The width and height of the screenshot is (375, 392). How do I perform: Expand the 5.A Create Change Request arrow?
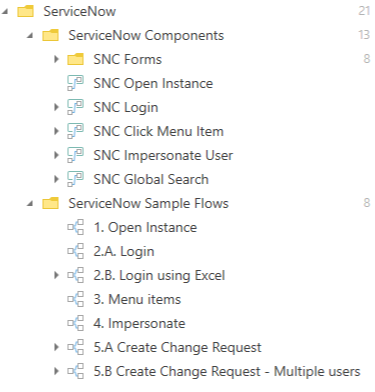click(x=56, y=347)
